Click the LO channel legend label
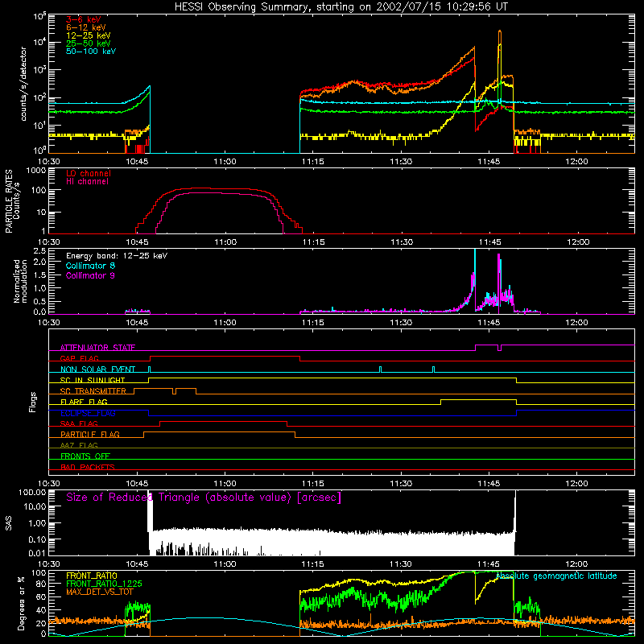 [89, 173]
